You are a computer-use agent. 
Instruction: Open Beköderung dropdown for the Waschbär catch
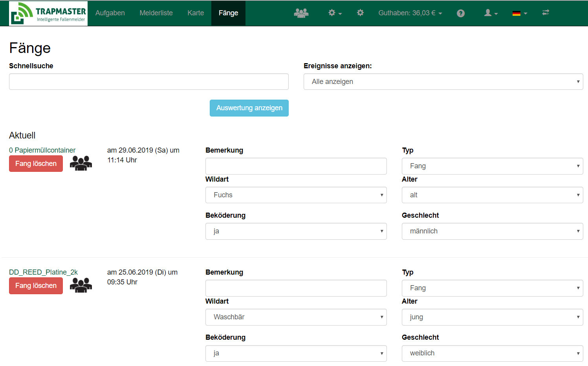pyautogui.click(x=296, y=353)
